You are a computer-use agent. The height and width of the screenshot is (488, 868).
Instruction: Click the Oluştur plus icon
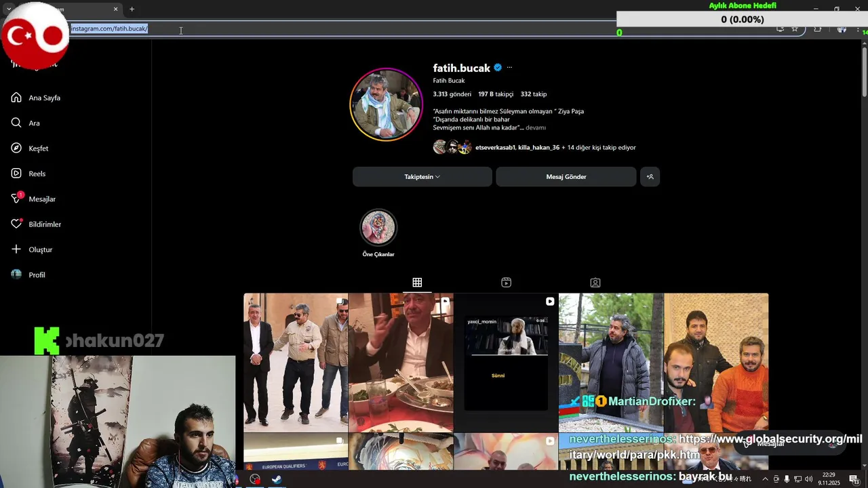coord(16,249)
